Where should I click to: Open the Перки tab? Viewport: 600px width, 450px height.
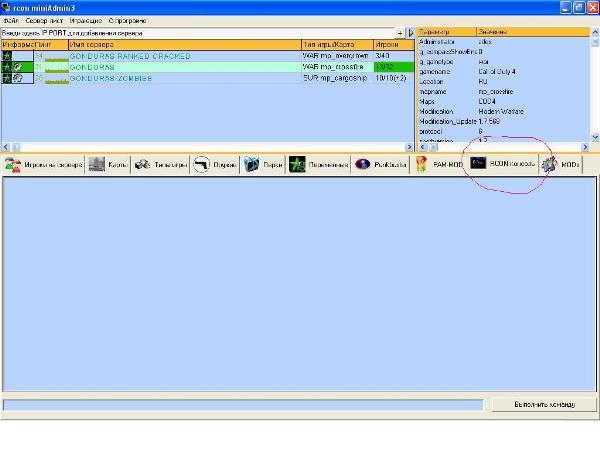263,165
